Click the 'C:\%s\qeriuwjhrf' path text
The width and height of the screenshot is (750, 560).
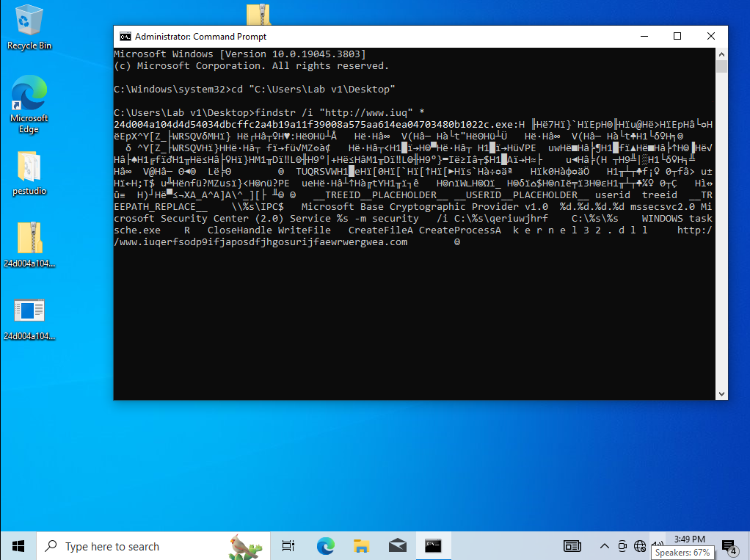click(501, 219)
